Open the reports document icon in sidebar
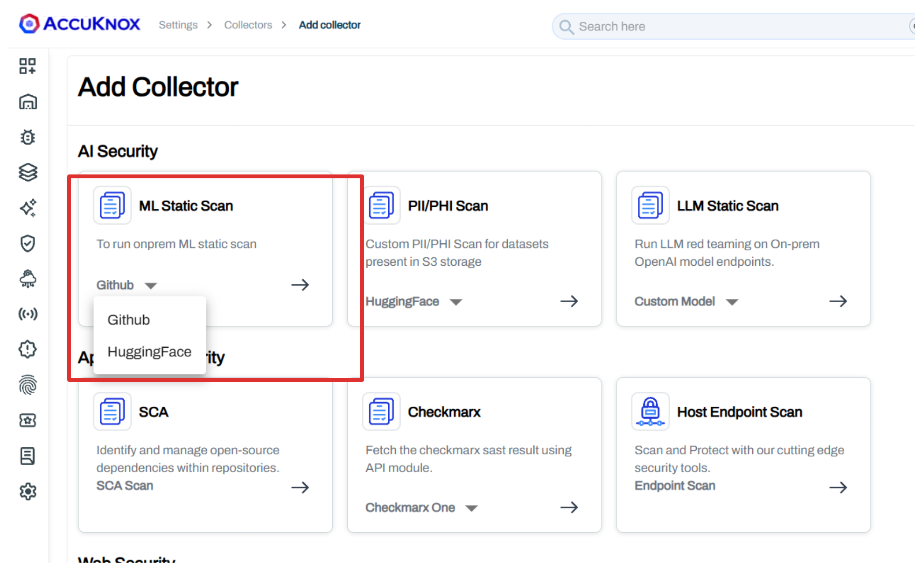The height and width of the screenshot is (572, 924). point(28,456)
